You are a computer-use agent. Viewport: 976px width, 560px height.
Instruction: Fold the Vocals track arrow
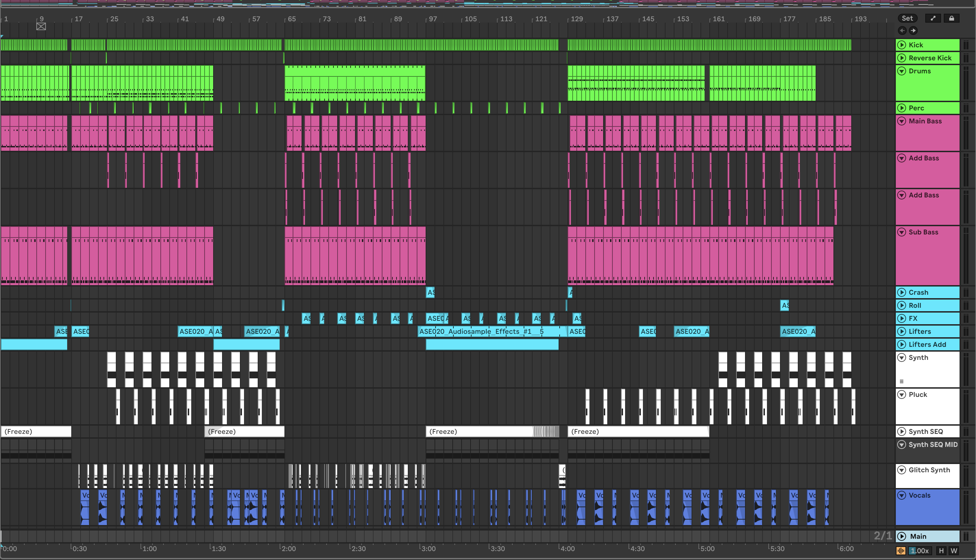pyautogui.click(x=901, y=495)
